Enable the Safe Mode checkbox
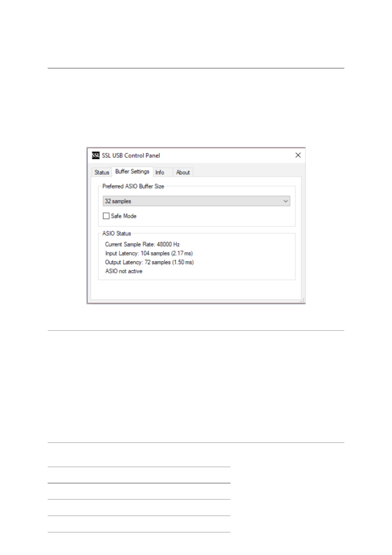The width and height of the screenshot is (392, 555). click(x=106, y=216)
